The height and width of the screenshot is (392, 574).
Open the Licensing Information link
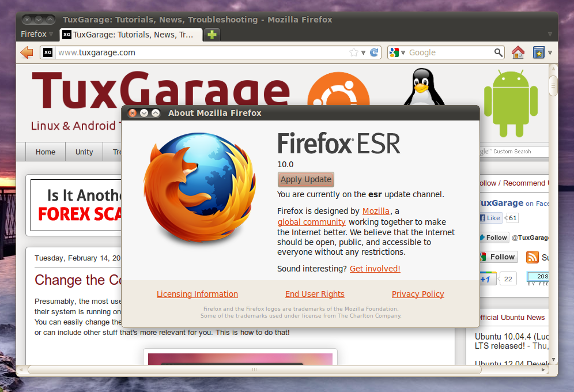[197, 294]
